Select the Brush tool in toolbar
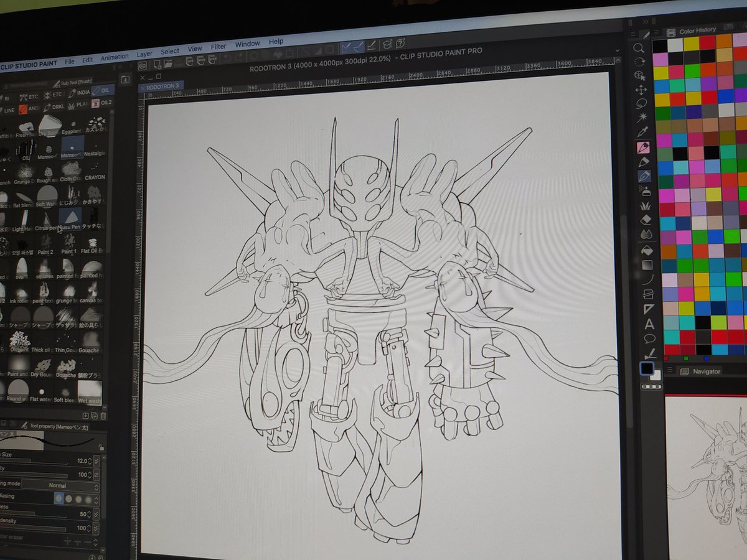 click(644, 177)
